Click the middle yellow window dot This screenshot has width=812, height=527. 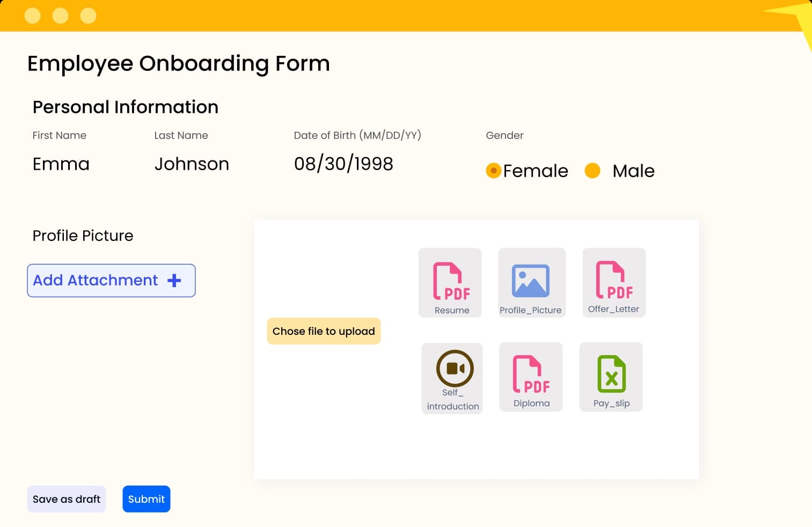(x=61, y=16)
